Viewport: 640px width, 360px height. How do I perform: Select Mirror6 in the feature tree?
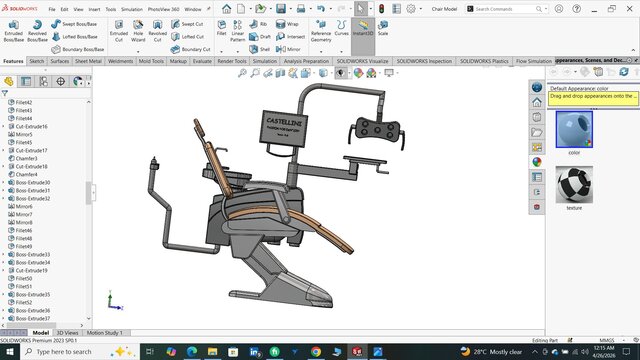(24, 207)
